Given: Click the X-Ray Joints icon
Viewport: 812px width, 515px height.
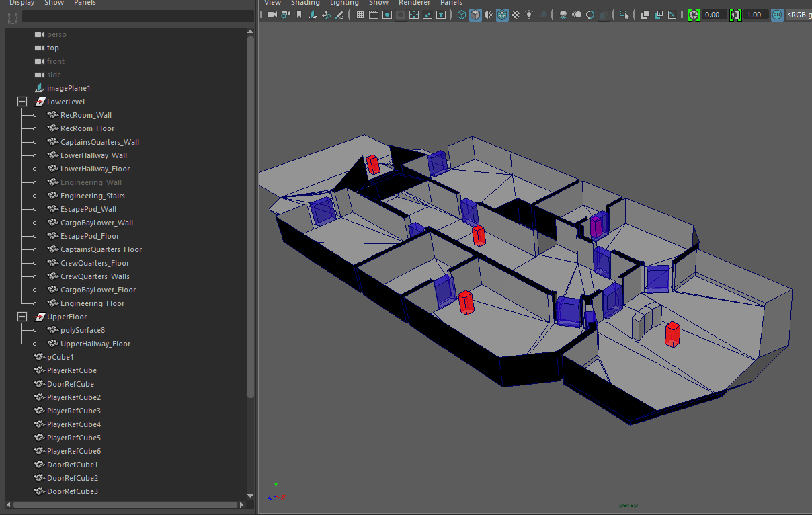Looking at the screenshot, I should click(672, 15).
